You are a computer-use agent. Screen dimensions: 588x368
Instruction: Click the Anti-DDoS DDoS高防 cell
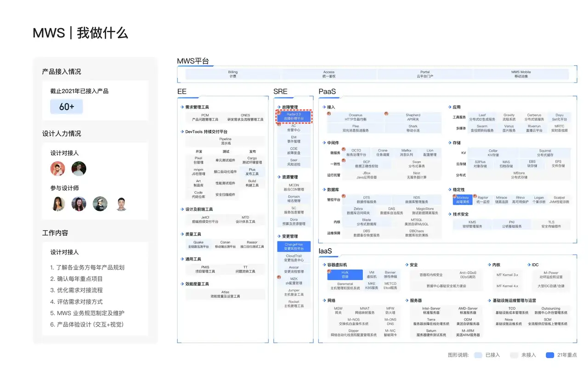point(468,275)
